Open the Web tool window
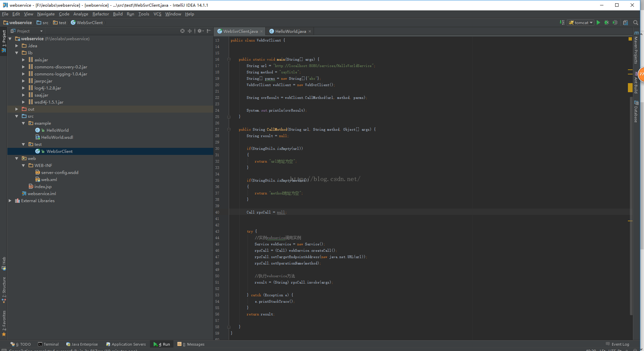The height and width of the screenshot is (351, 644). tap(4, 264)
